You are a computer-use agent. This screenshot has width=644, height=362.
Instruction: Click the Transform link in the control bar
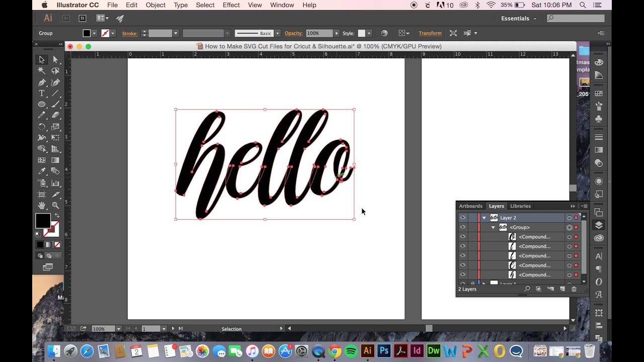pos(430,33)
